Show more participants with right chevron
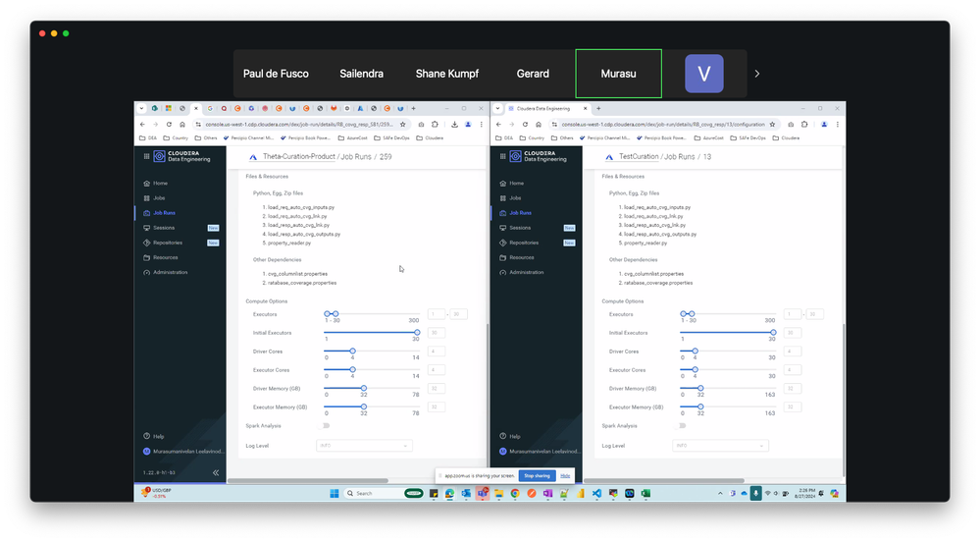Viewport: 980px width, 542px height. point(757,74)
